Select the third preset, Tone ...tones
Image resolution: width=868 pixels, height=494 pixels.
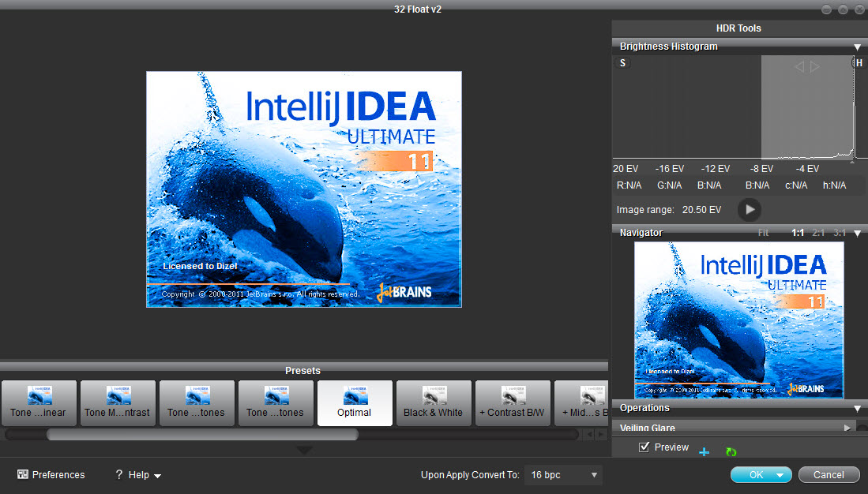pos(197,402)
